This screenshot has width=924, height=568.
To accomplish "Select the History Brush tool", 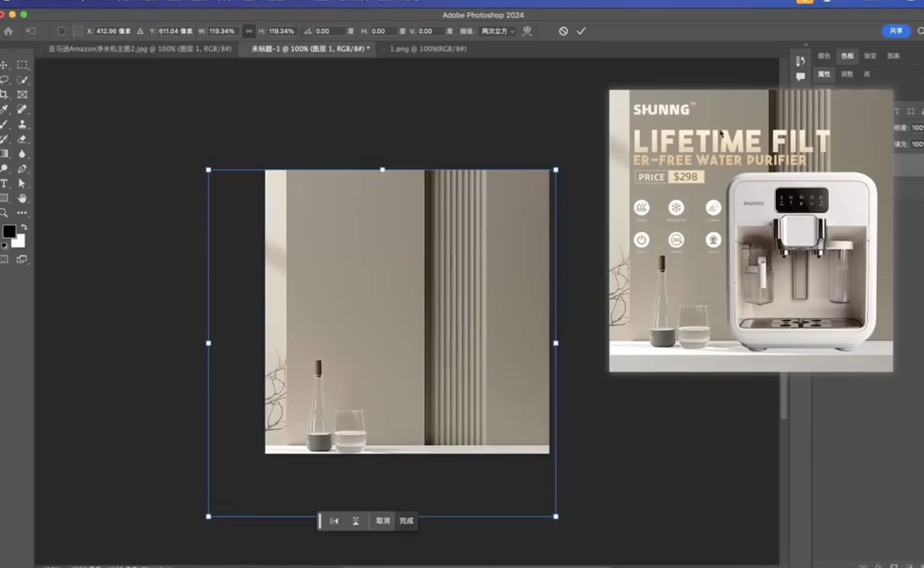I will [x=4, y=139].
